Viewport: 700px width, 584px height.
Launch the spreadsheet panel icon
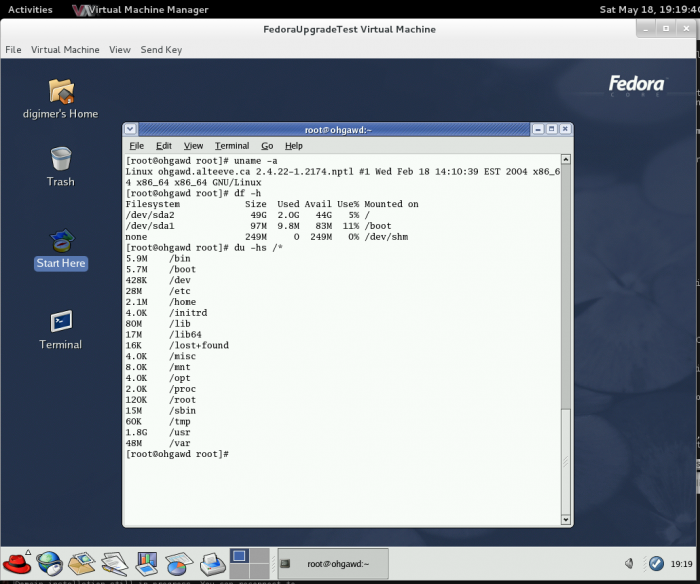pos(178,563)
